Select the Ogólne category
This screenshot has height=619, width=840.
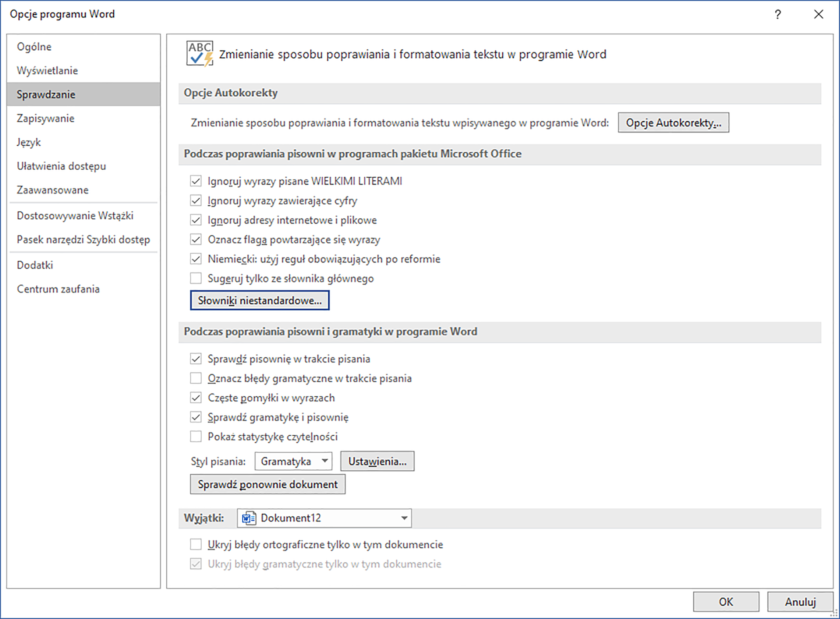84,47
